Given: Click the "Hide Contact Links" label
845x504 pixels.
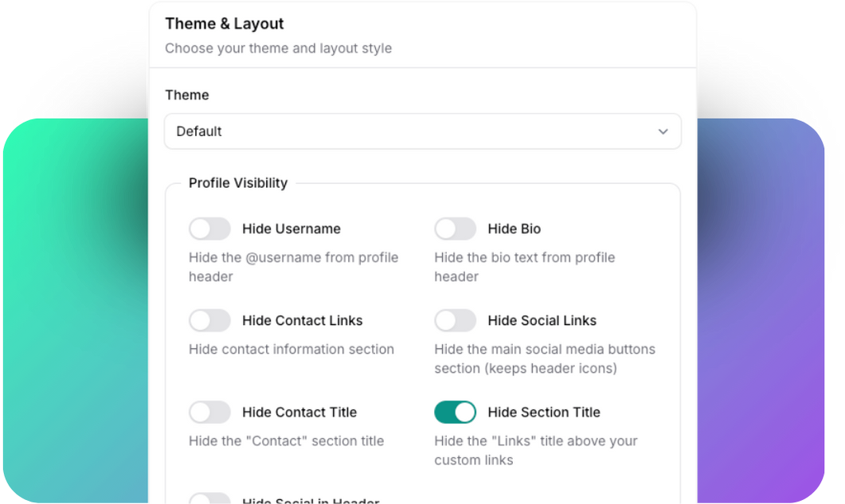Looking at the screenshot, I should click(x=302, y=321).
